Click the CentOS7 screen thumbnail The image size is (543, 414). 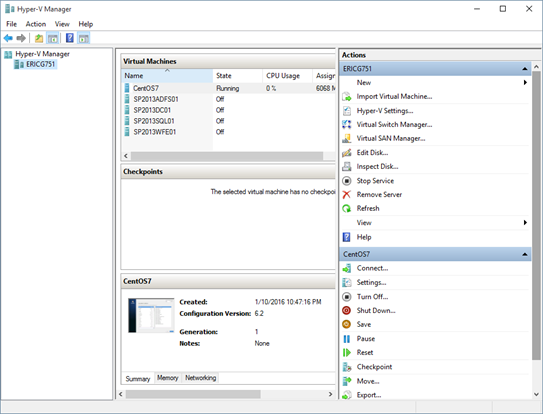(x=151, y=316)
